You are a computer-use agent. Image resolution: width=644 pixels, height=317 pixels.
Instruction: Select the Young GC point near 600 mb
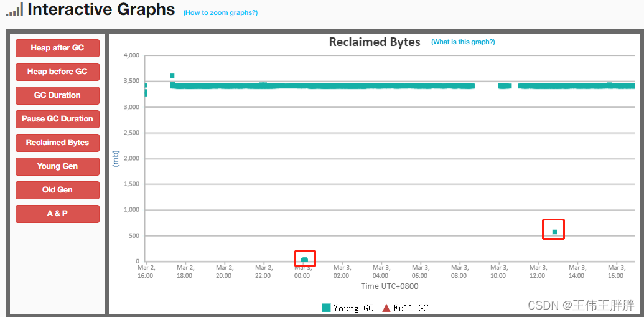pos(554,232)
